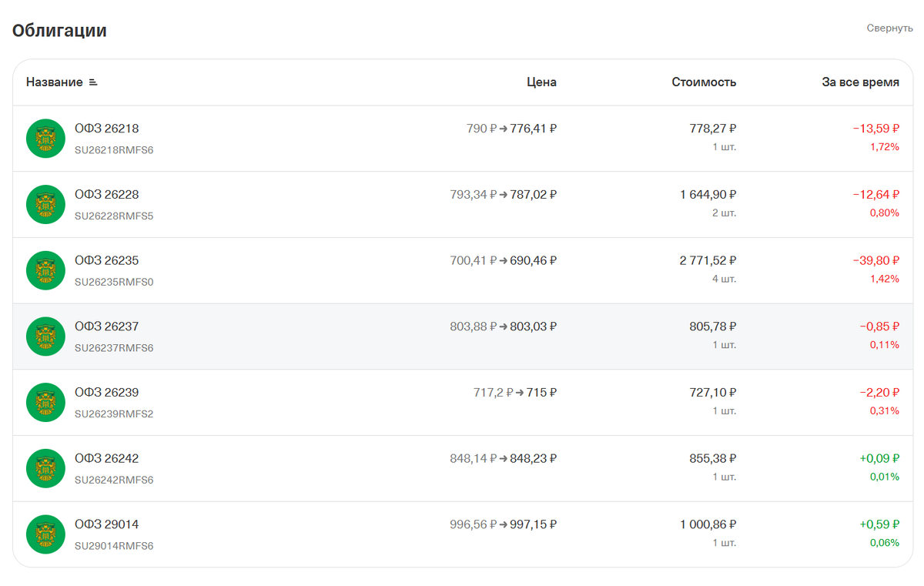Click the ОФЗ 29014 bond emblem icon
The image size is (924, 586).
45,534
